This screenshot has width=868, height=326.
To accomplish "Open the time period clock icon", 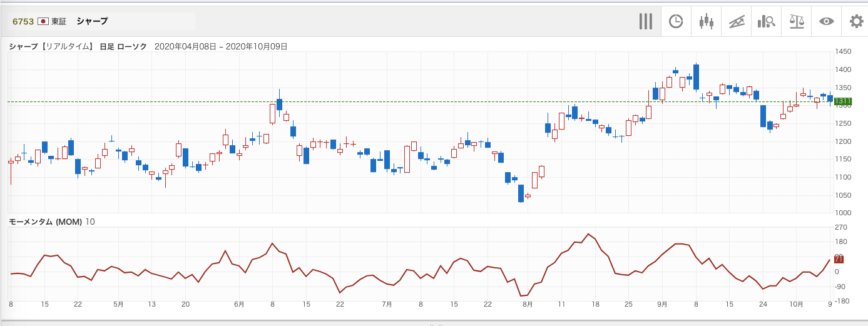I will tap(676, 21).
